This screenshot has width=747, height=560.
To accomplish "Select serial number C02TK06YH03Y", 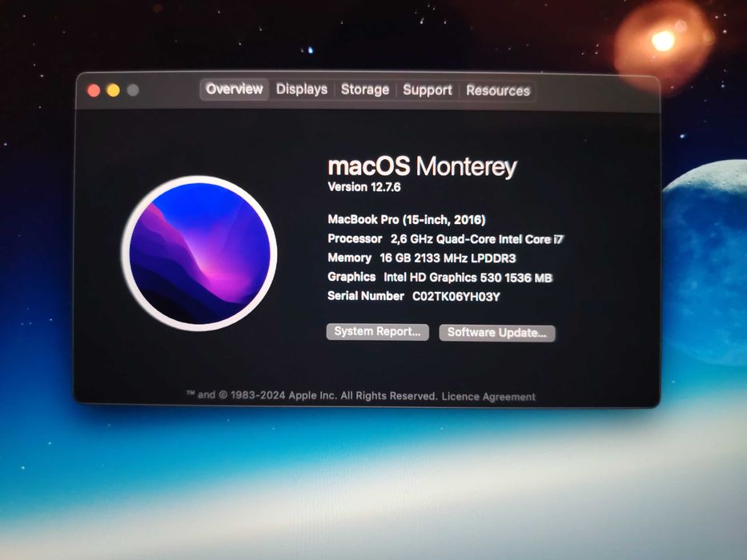I will 456,297.
